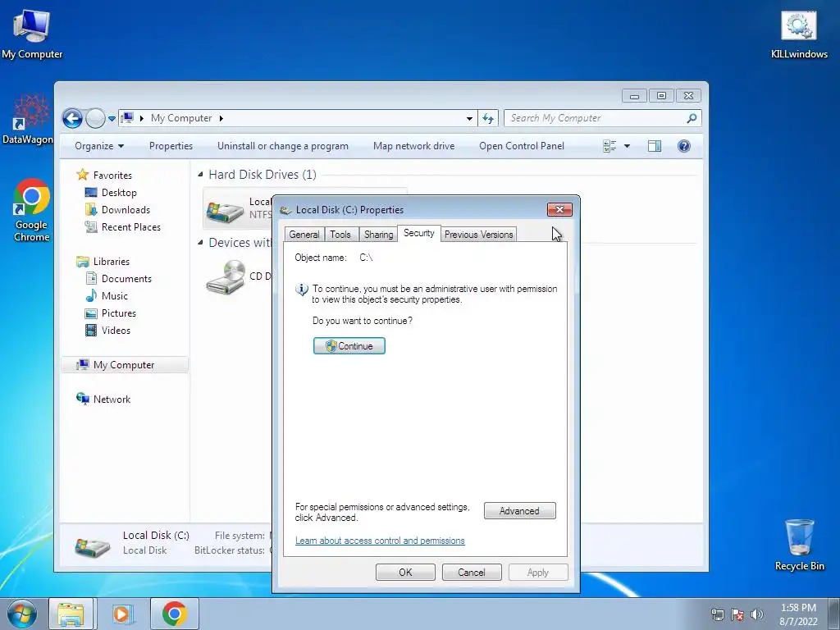Switch to the General tab
The image size is (840, 630).
click(304, 234)
